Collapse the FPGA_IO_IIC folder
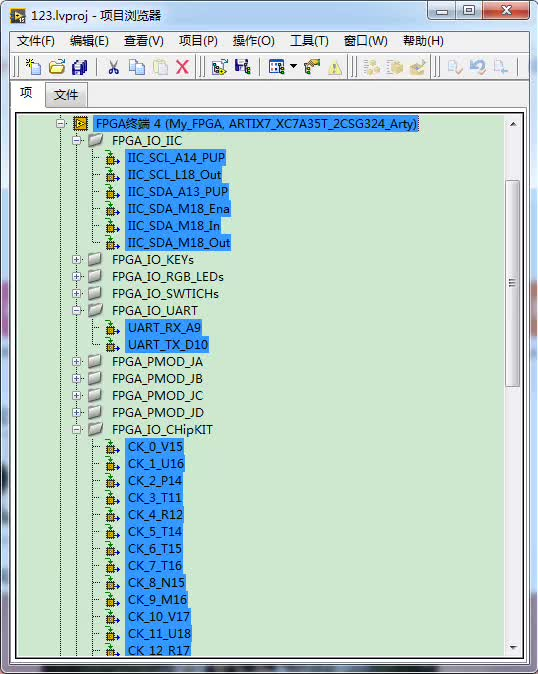 (76, 141)
